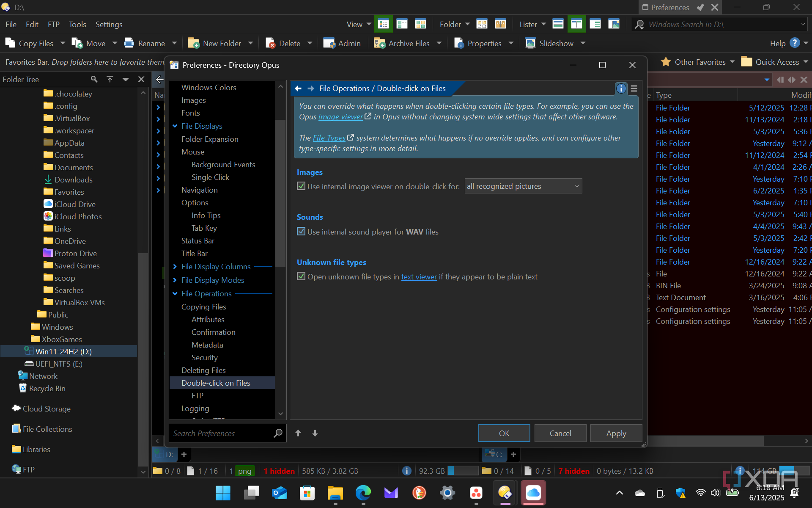Collapse the File Displays category
Screen dimensions: 812x508
[x=175, y=126]
